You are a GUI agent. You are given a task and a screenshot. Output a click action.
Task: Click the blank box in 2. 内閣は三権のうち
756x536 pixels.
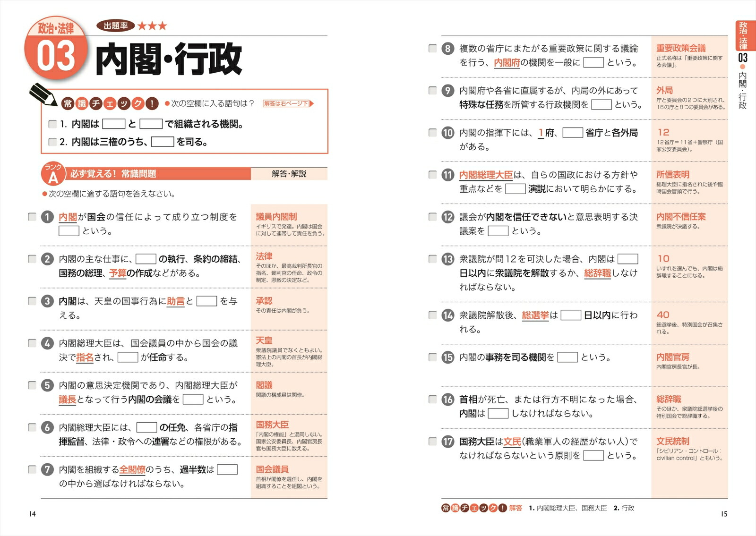(x=163, y=142)
